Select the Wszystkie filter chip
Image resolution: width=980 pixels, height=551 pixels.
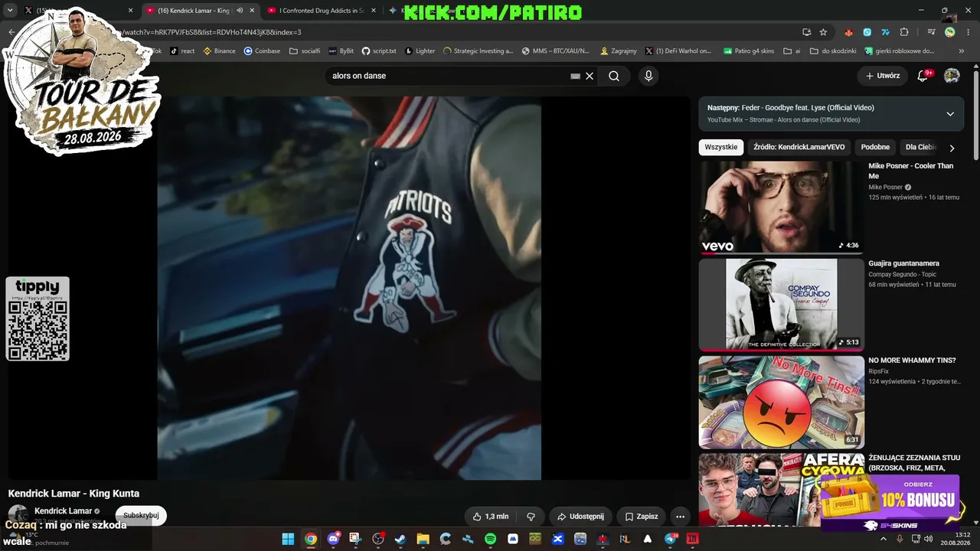point(720,147)
